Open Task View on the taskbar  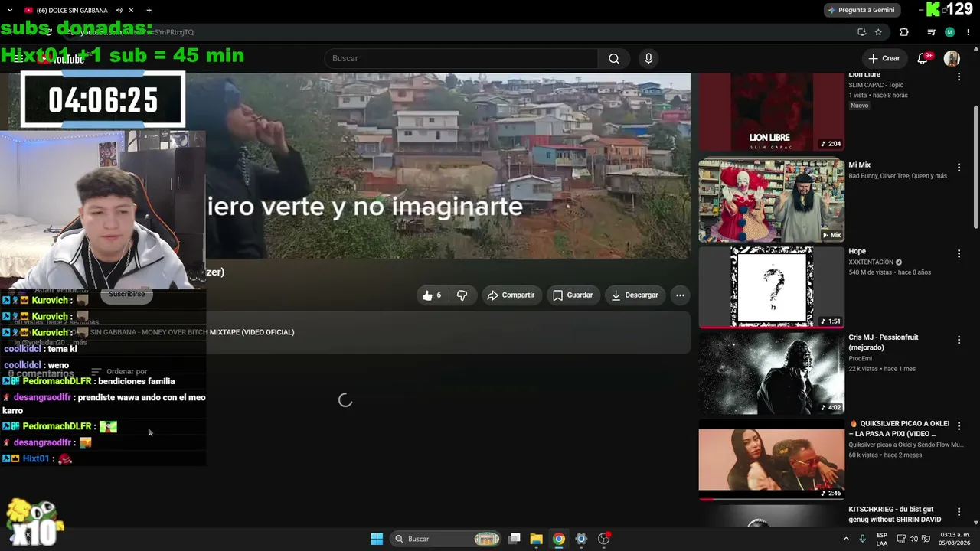click(x=514, y=539)
